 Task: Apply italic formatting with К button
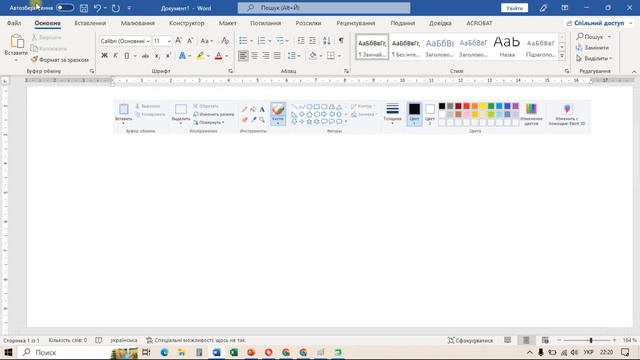[x=116, y=56]
